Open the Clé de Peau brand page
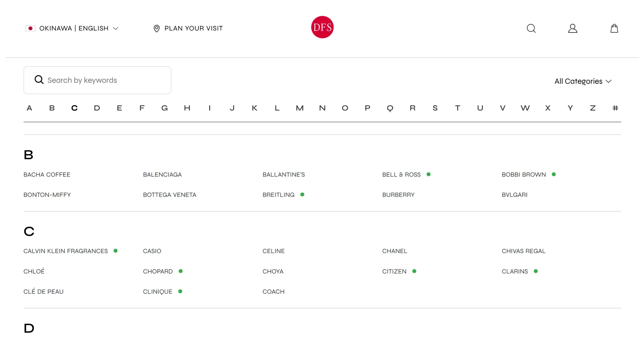Image resolution: width=644 pixels, height=341 pixels. coord(43,292)
